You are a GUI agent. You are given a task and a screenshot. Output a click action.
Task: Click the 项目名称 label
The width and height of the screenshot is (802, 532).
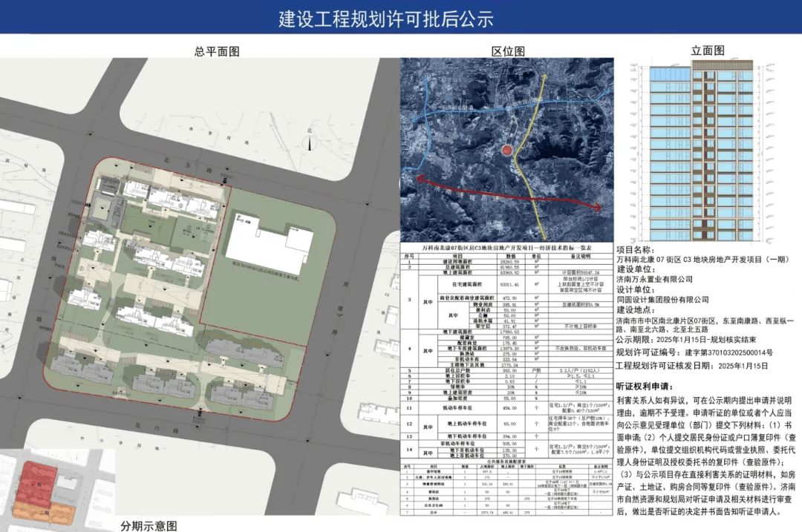coord(636,249)
